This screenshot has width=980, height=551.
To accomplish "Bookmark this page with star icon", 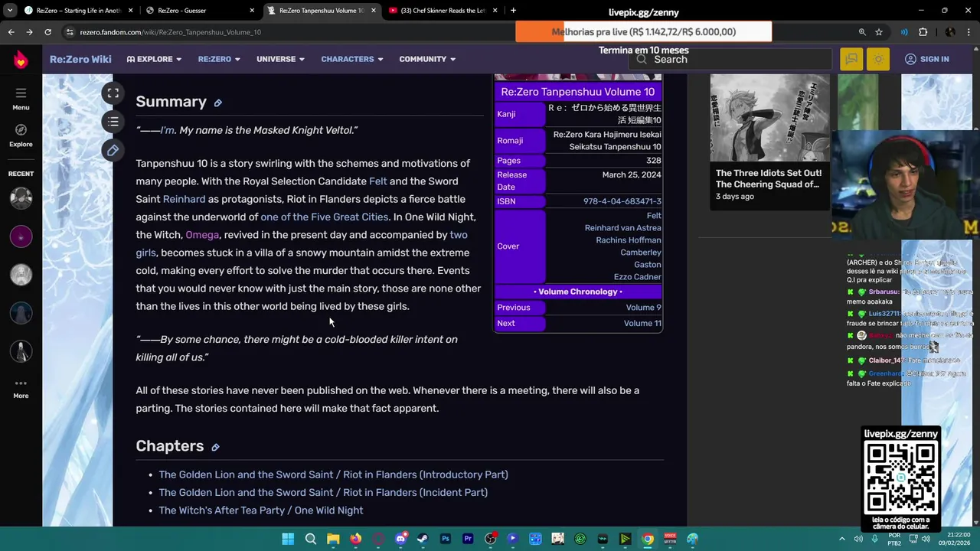I will (879, 32).
